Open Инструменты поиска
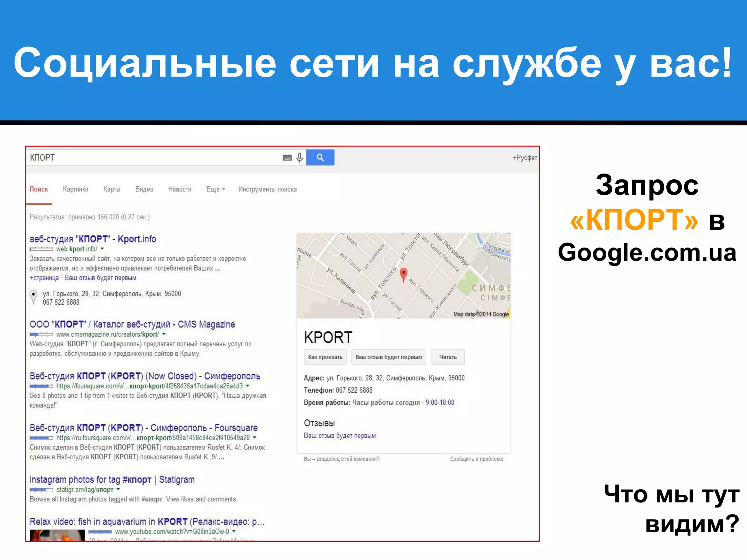747x560 pixels. pos(267,189)
